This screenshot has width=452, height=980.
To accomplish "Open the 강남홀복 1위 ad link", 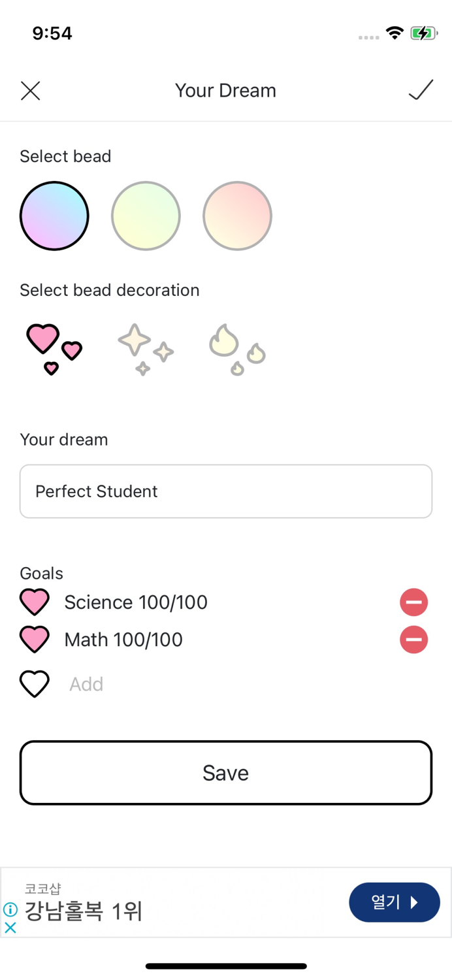I will (x=82, y=911).
